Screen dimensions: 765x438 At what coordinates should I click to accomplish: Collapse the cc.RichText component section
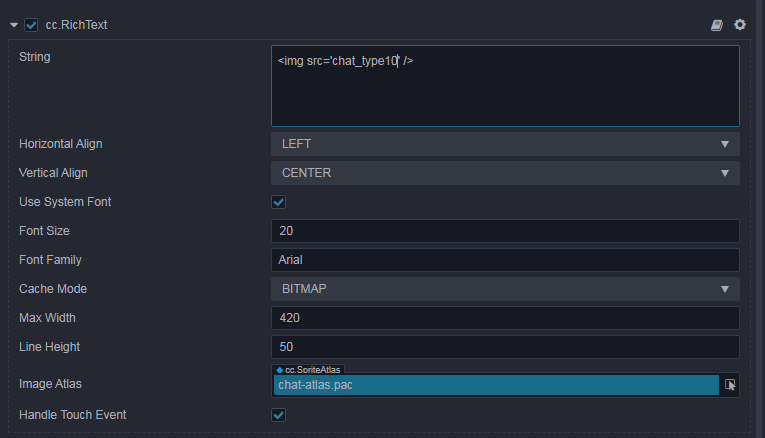(14, 24)
